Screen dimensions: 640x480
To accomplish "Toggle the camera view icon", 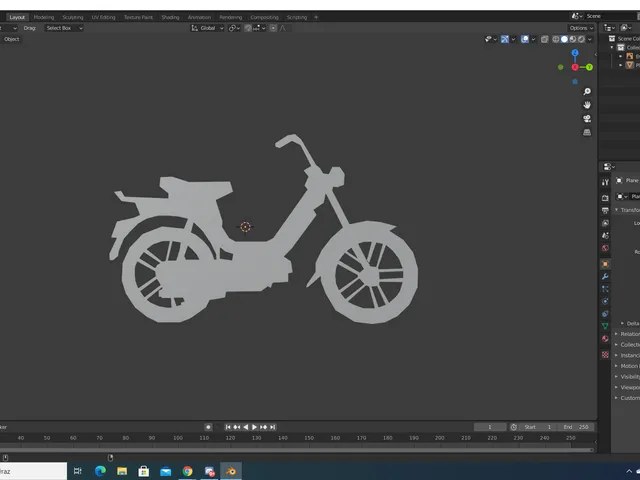I will pos(587,118).
